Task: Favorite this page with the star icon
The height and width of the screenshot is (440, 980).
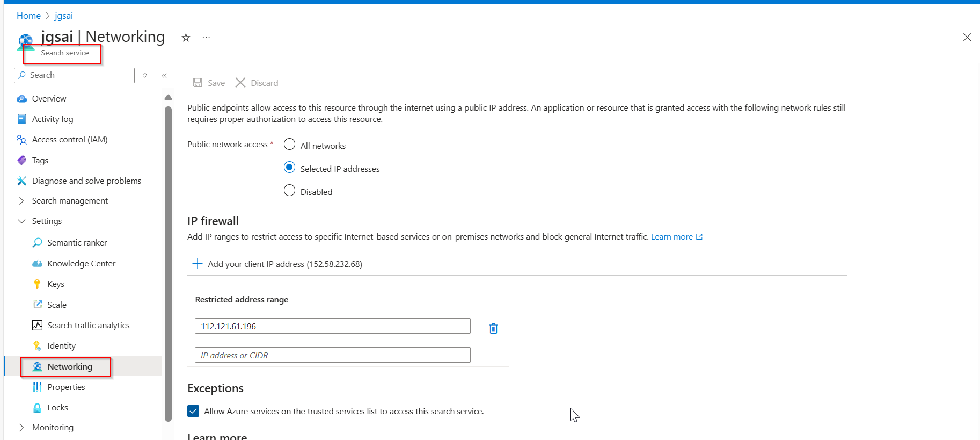Action: (186, 38)
